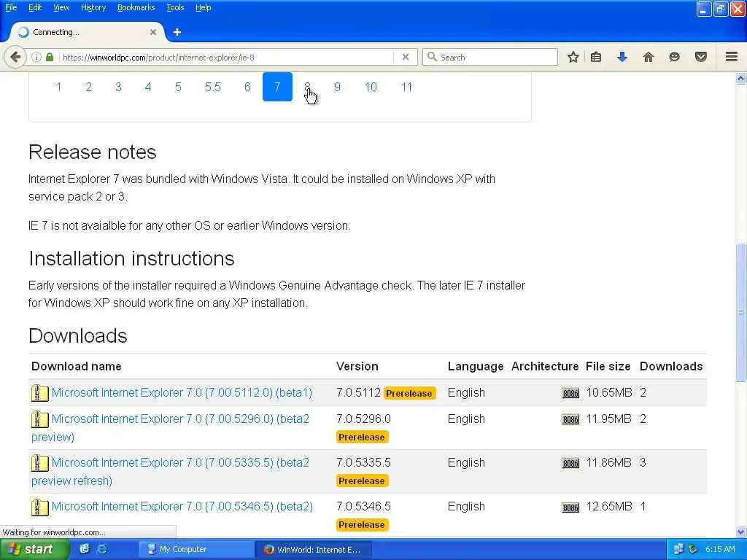Open the File menu
This screenshot has height=560, width=747.
click(11, 7)
